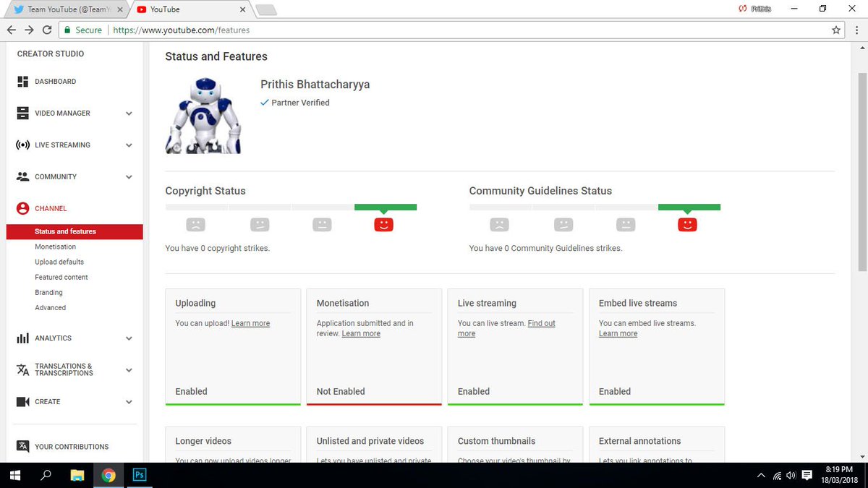Click the Live Streaming broadcast icon
The image size is (868, 488).
point(22,145)
